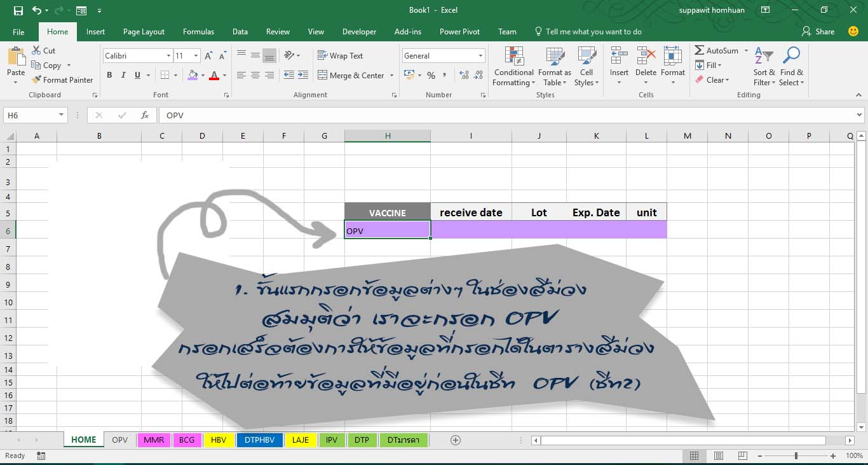Viewport: 868px width, 465px height.
Task: Click Decrease Decimal icon
Action: point(478,75)
